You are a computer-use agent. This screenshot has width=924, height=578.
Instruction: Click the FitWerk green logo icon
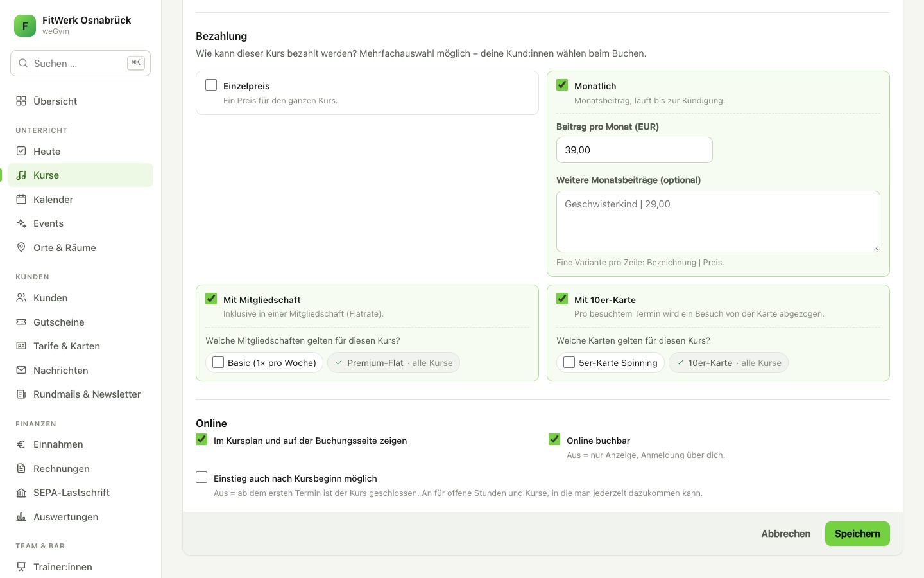[25, 26]
